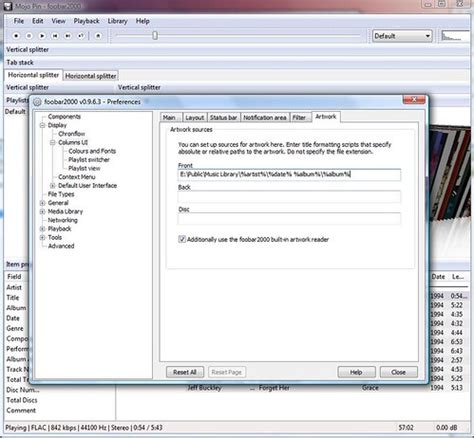The image size is (474, 438).
Task: Click Total Discs field in item properties
Action: 22,400
